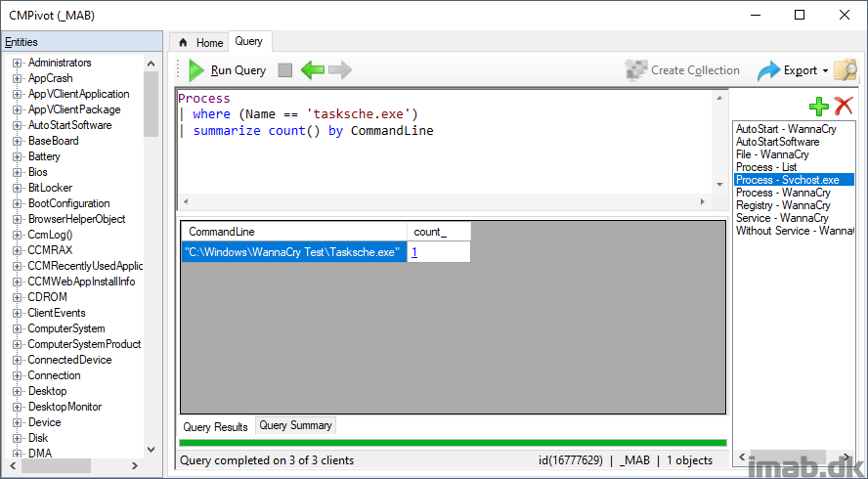Select the BrowserHelperObject entity
The image size is (868, 479).
(76, 219)
